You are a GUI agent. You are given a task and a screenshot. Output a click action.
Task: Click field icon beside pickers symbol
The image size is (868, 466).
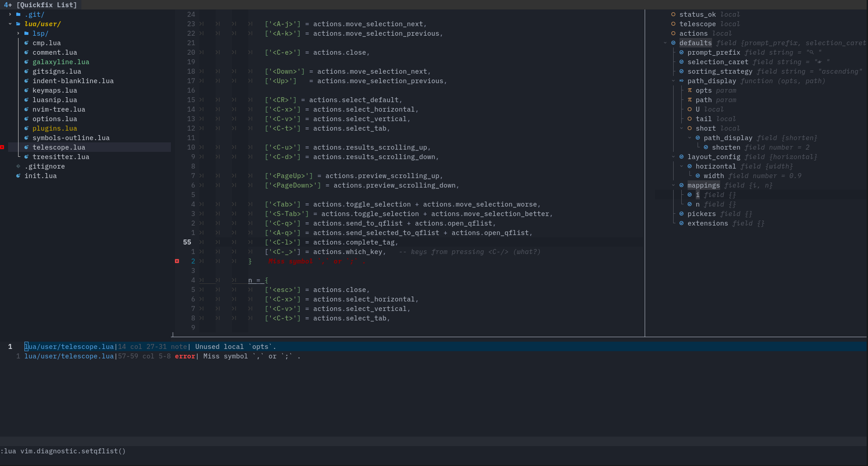681,214
